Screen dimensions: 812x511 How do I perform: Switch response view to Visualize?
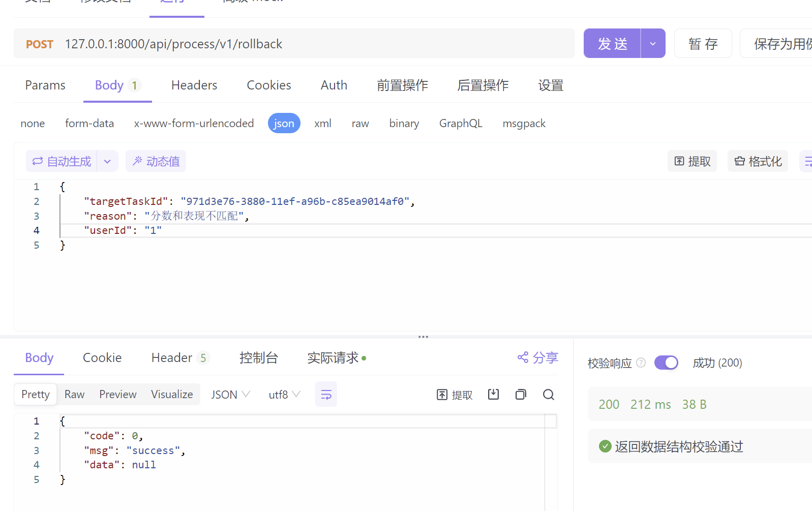[172, 395]
